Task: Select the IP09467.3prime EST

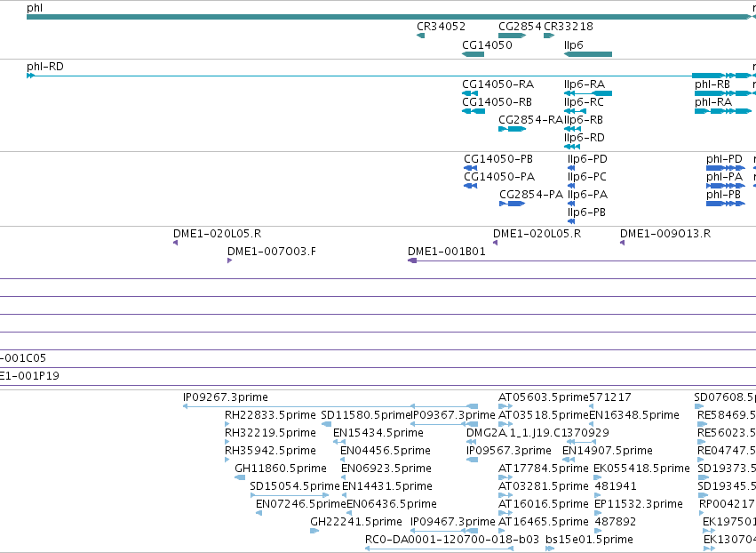Action: click(444, 531)
